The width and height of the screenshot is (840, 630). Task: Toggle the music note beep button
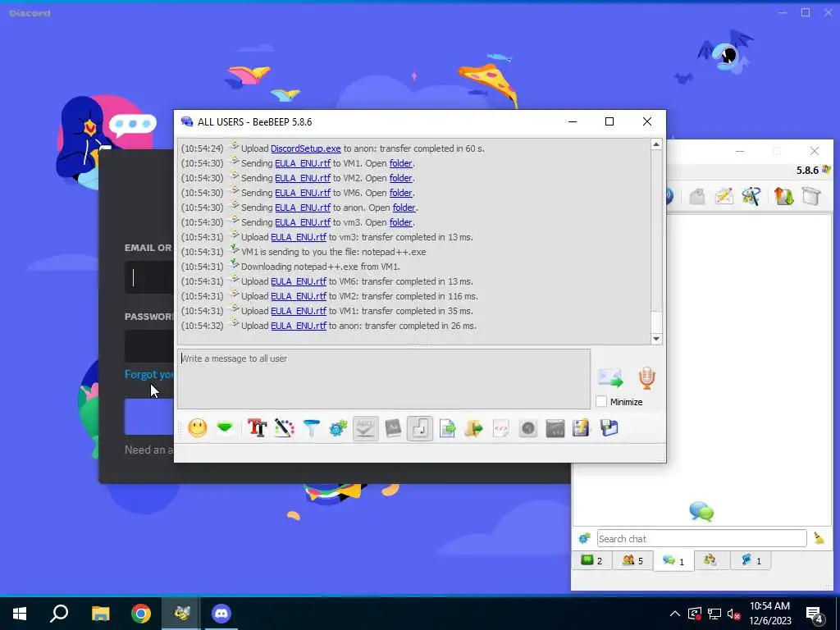coord(420,428)
